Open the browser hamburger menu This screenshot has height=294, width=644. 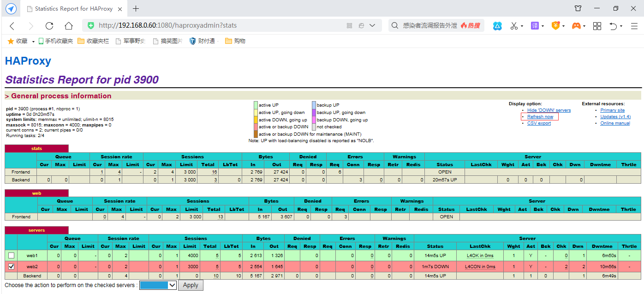point(634,26)
